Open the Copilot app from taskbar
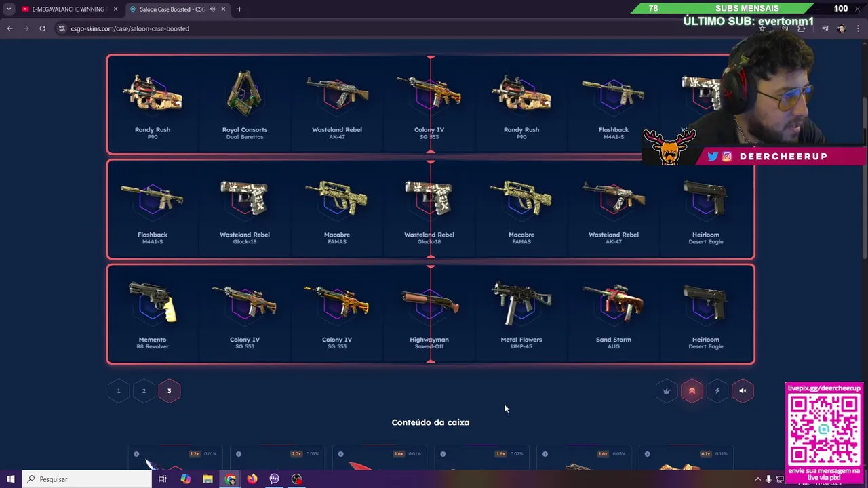 [x=185, y=479]
